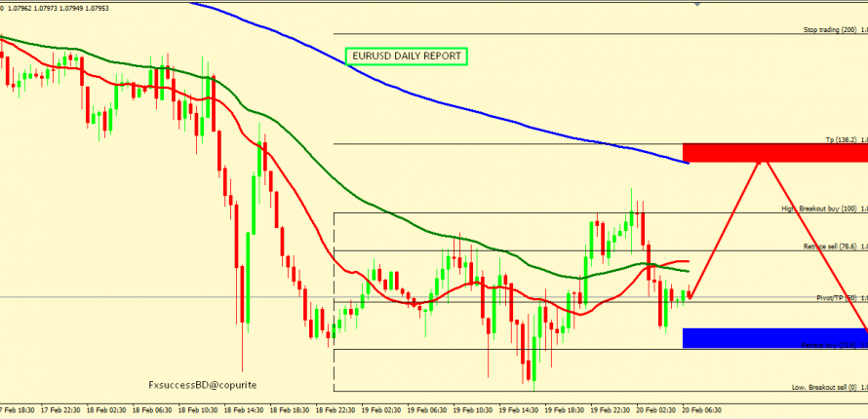Click the 19 Feb 14:30 time axis label

point(517,411)
